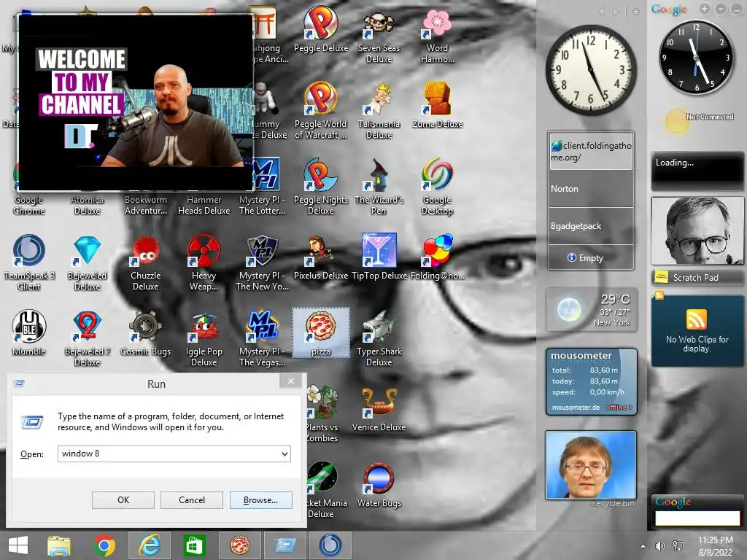Confirm Run dialog with OK
Viewport: 747px width, 560px height.
click(x=123, y=500)
